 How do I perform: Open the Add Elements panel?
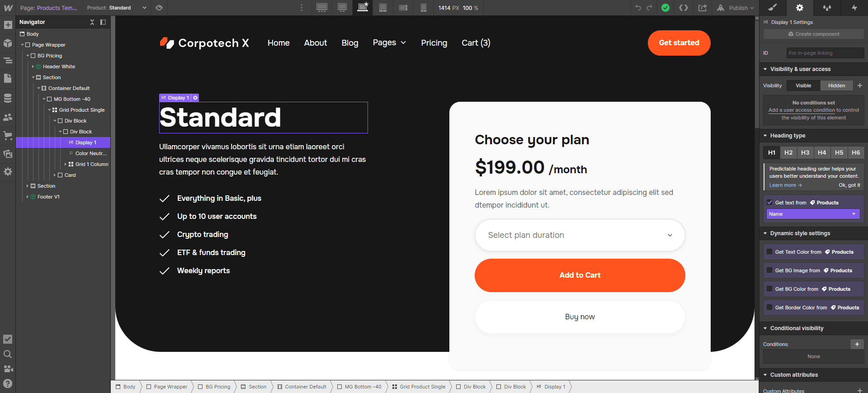coord(8,25)
